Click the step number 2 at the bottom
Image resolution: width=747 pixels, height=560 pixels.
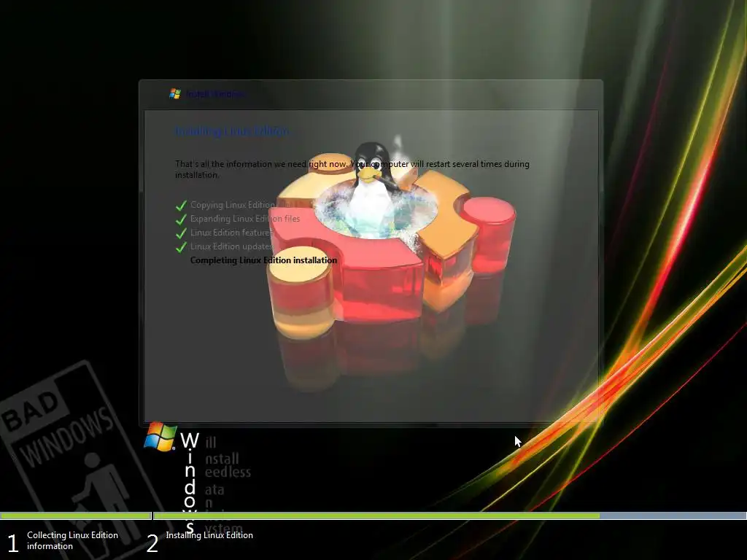click(x=152, y=543)
